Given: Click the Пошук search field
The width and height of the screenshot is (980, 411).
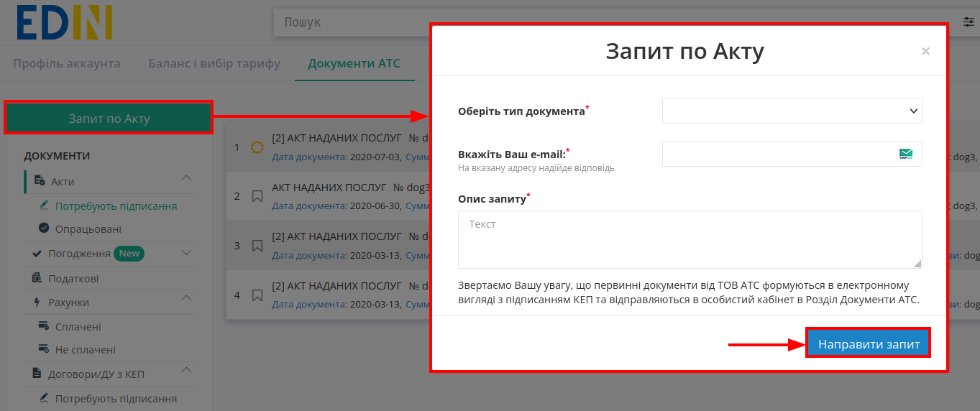Looking at the screenshot, I should point(352,22).
